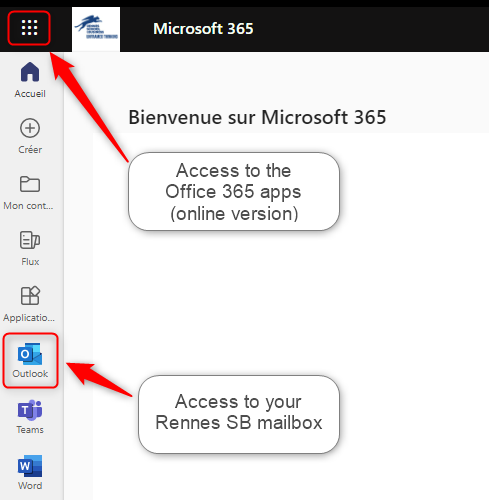Image resolution: width=489 pixels, height=500 pixels.
Task: Click the Outlook text label
Action: point(30,374)
